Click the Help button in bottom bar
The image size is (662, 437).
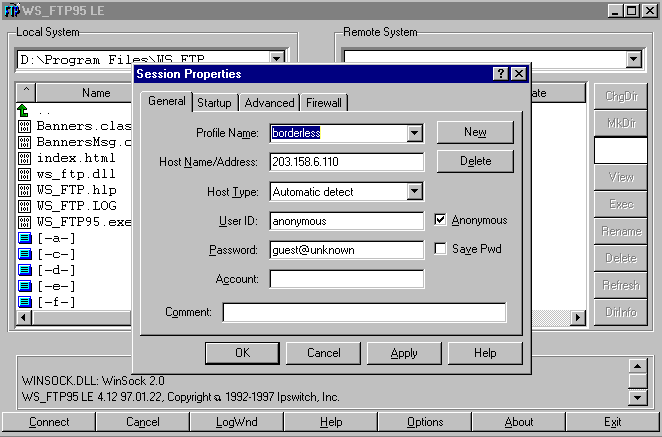click(331, 422)
